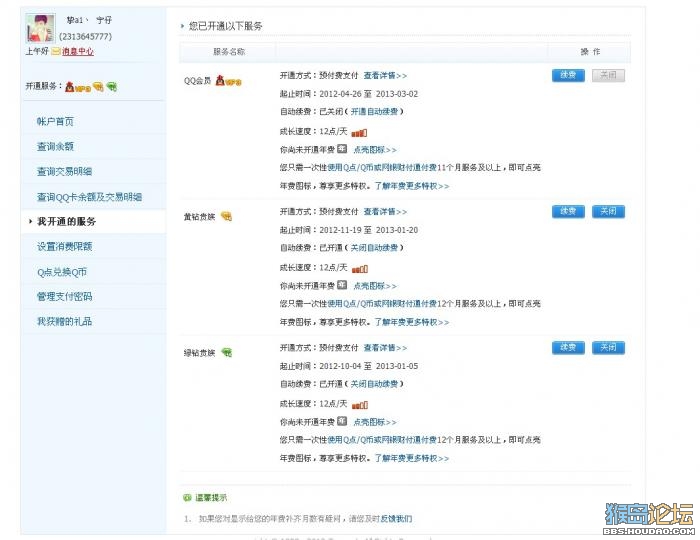Click 续费 button for 黄钻贵族

(568, 211)
